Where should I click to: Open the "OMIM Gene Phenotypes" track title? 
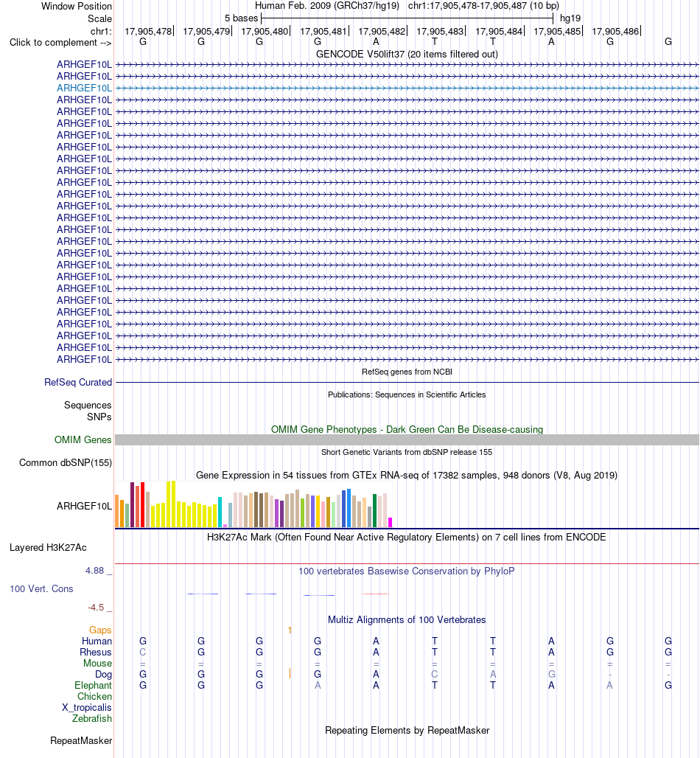(x=407, y=429)
